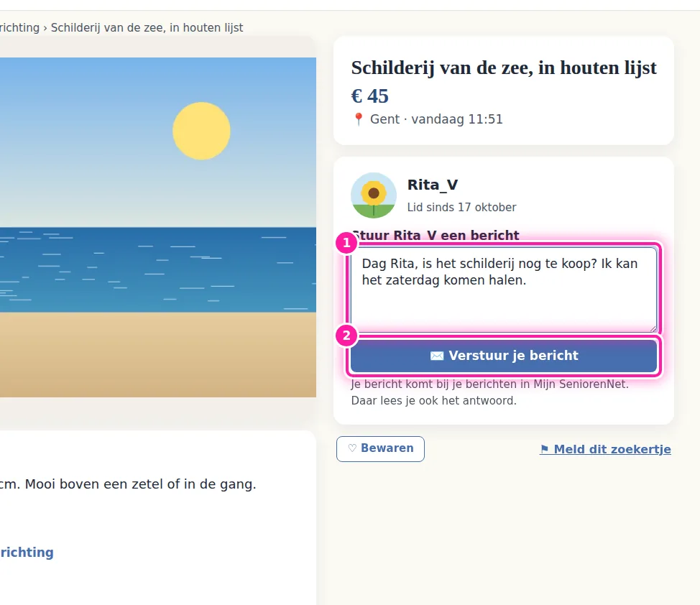This screenshot has height=605, width=700.
Task: Select the price '€ 45'
Action: [x=369, y=96]
